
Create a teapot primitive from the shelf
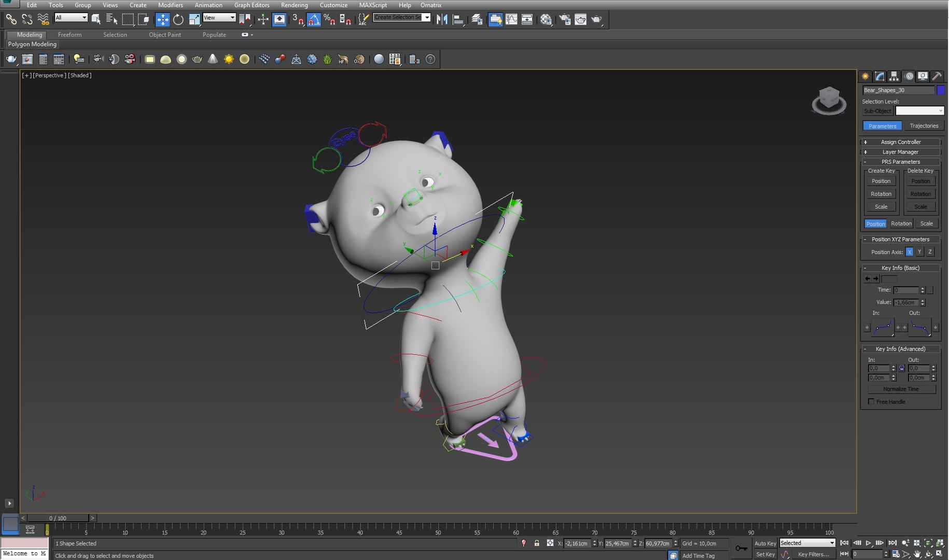(197, 59)
